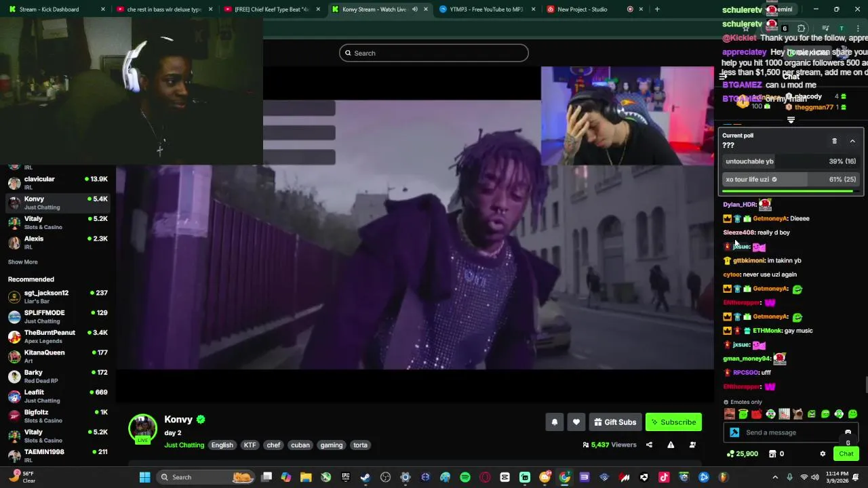Open the emote picker icon in message box

(848, 432)
